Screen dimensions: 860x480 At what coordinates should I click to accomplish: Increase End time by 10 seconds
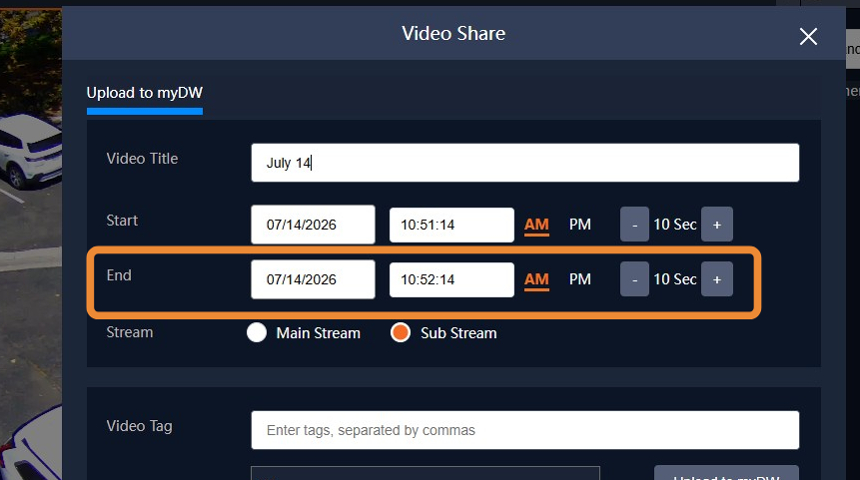click(717, 279)
